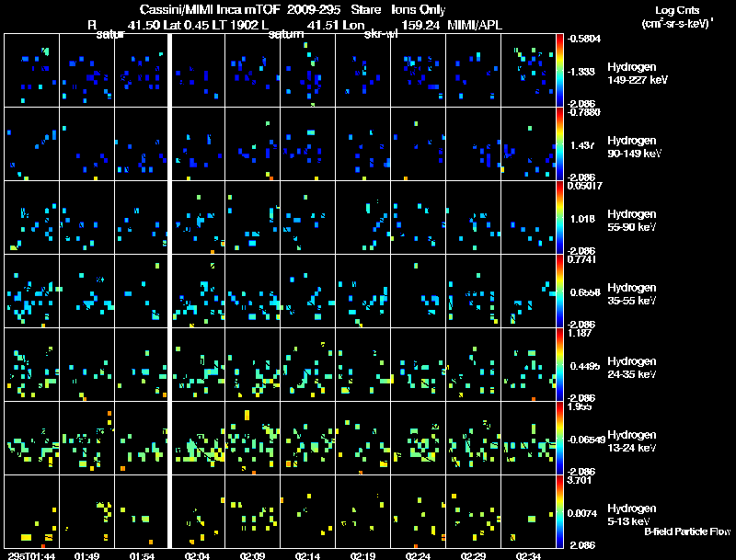The image size is (736, 560).
Task: Click the skr-wl column annotation
Action: [381, 34]
